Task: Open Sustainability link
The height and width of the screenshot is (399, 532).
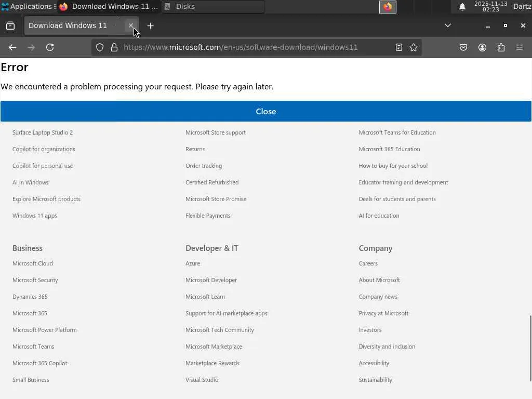Action: (376, 380)
